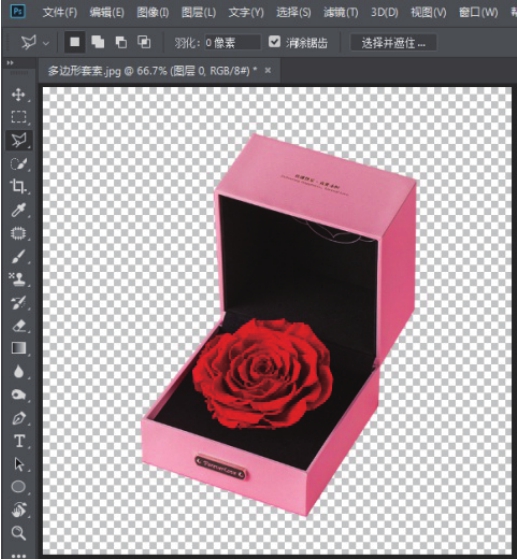Select the Move tool
The image size is (517, 560).
(18, 95)
